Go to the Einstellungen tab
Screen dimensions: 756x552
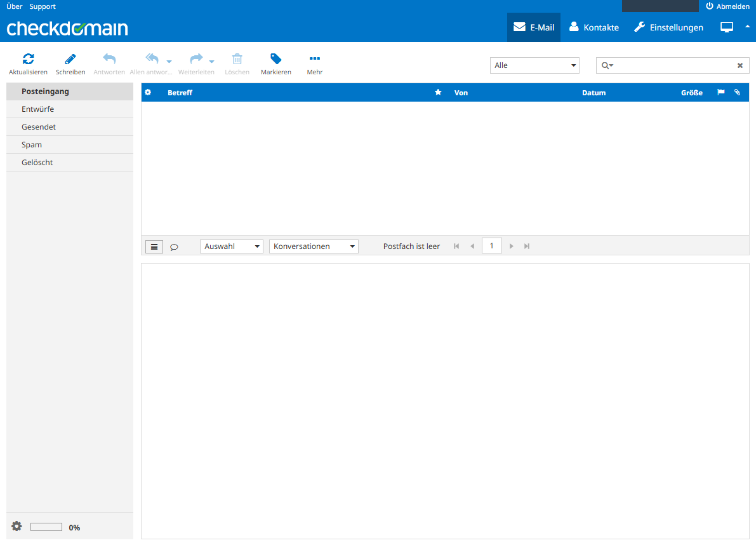(x=668, y=27)
